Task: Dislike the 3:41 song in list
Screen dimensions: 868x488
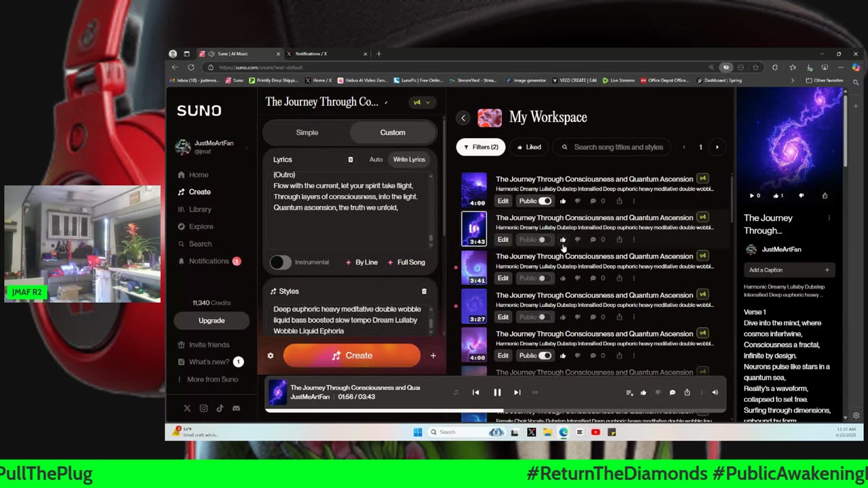Action: pyautogui.click(x=578, y=279)
